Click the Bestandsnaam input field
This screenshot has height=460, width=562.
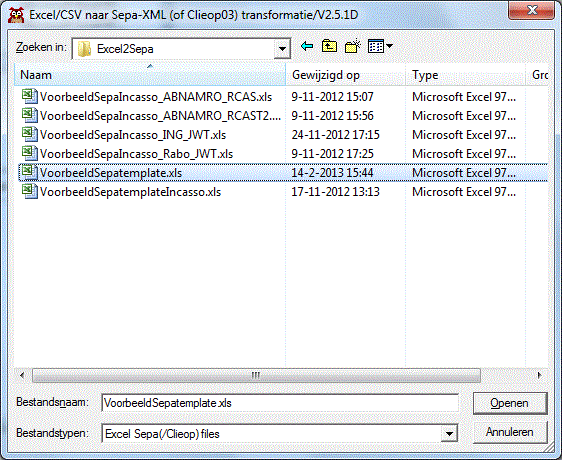pos(280,403)
